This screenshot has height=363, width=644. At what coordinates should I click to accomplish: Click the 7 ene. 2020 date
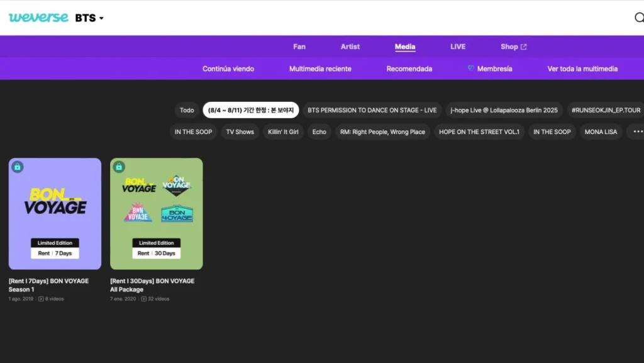(123, 299)
